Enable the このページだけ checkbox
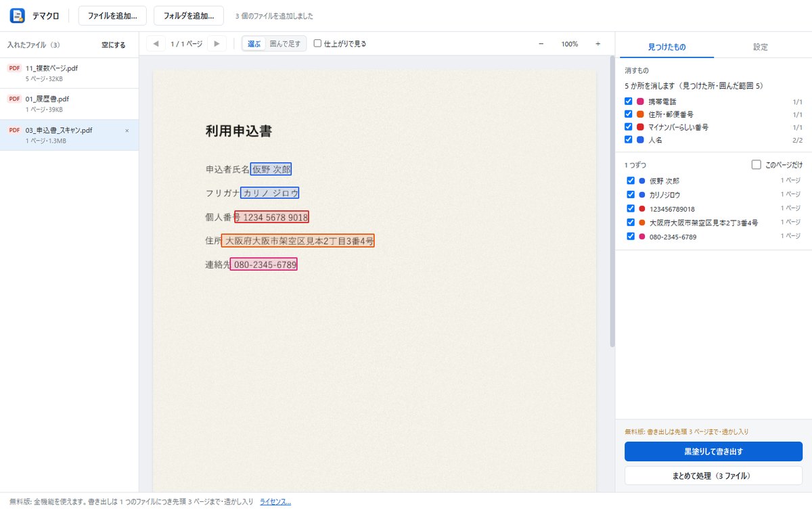The width and height of the screenshot is (812, 510). [x=757, y=165]
